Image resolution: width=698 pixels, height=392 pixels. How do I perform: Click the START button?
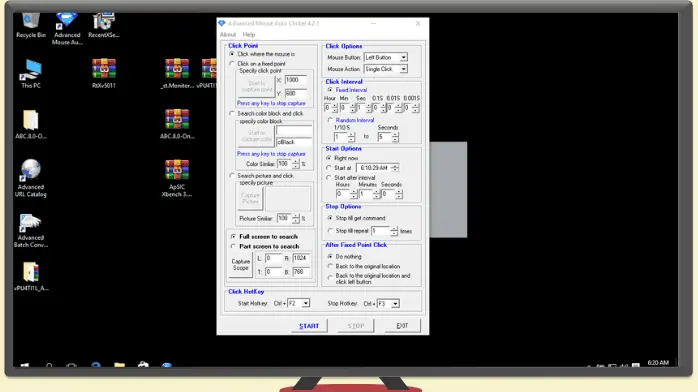click(309, 326)
